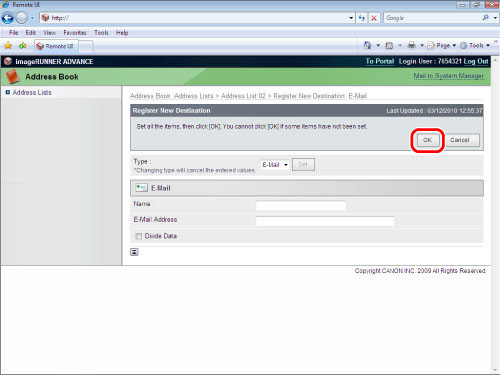Click the Home icon in command bar
The width and height of the screenshot is (500, 375).
click(368, 45)
